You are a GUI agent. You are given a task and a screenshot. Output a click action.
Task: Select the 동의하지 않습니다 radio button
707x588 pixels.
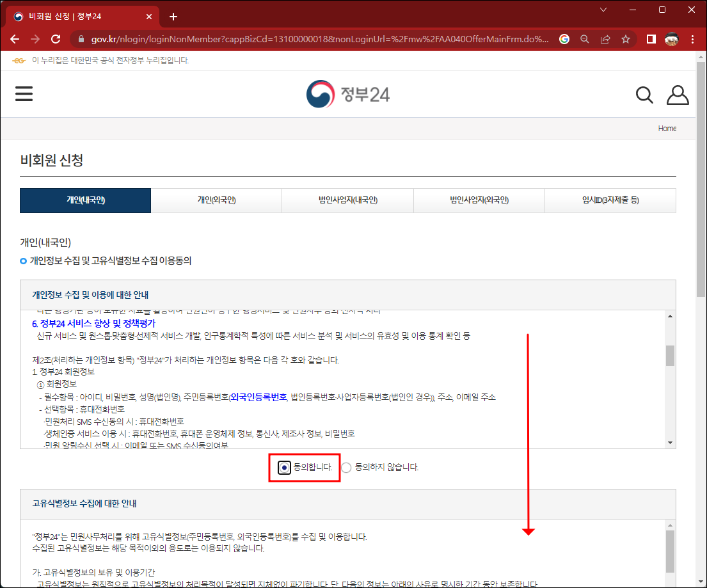click(346, 467)
